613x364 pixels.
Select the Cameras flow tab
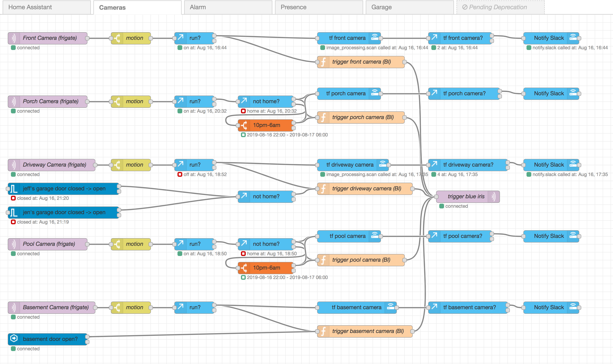(x=137, y=7)
